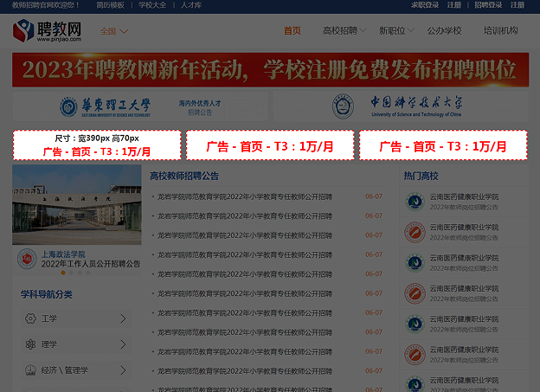Click the 工学 gear icon
This screenshot has height=392, width=540.
coord(30,318)
